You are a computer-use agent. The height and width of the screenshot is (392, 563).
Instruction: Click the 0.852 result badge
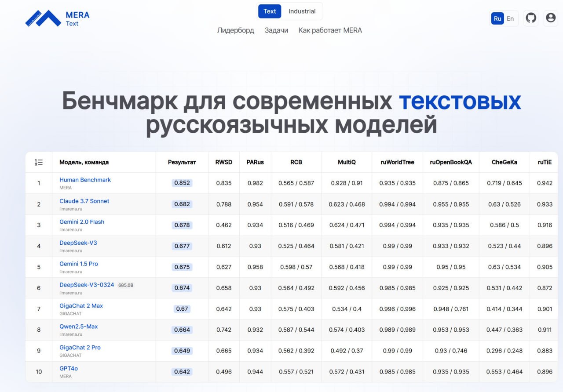tap(182, 183)
